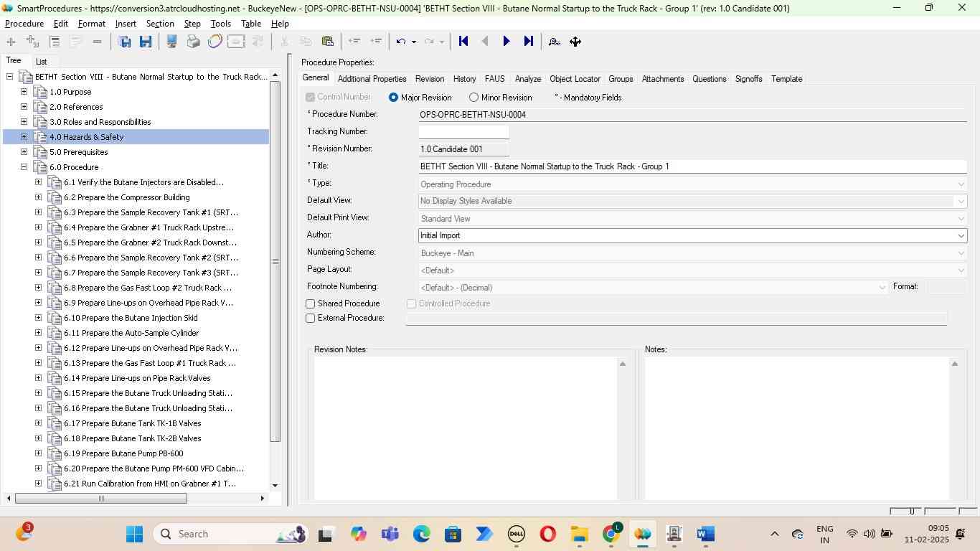Expand the 2.0 References tree node

pyautogui.click(x=24, y=107)
